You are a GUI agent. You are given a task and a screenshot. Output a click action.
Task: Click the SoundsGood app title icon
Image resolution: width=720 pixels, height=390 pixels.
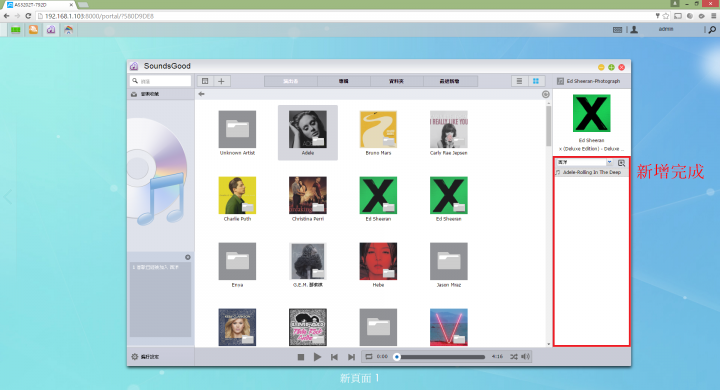[x=134, y=66]
